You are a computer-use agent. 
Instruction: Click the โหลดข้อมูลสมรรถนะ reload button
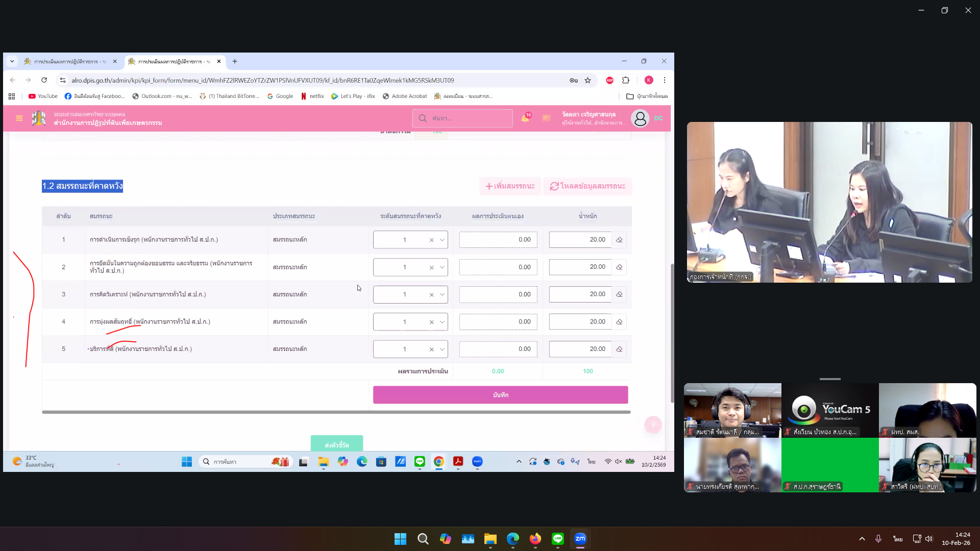click(x=587, y=186)
